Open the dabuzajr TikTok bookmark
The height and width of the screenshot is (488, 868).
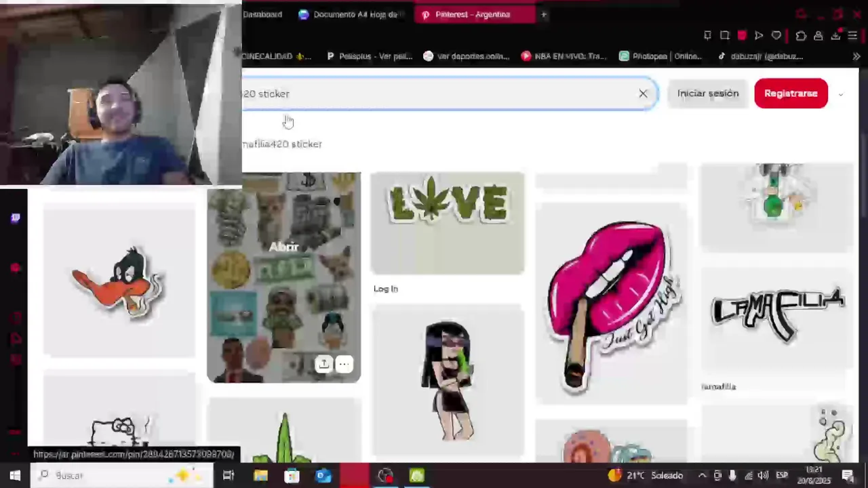coord(760,56)
